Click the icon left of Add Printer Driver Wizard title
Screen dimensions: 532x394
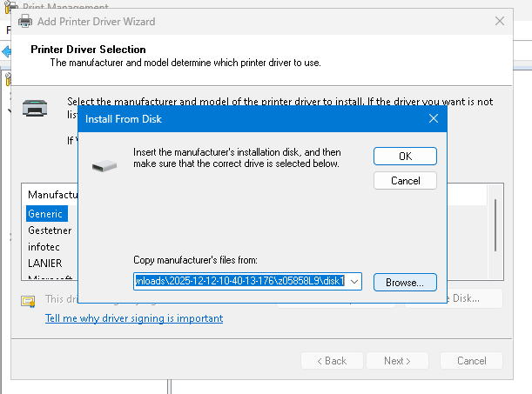24,20
